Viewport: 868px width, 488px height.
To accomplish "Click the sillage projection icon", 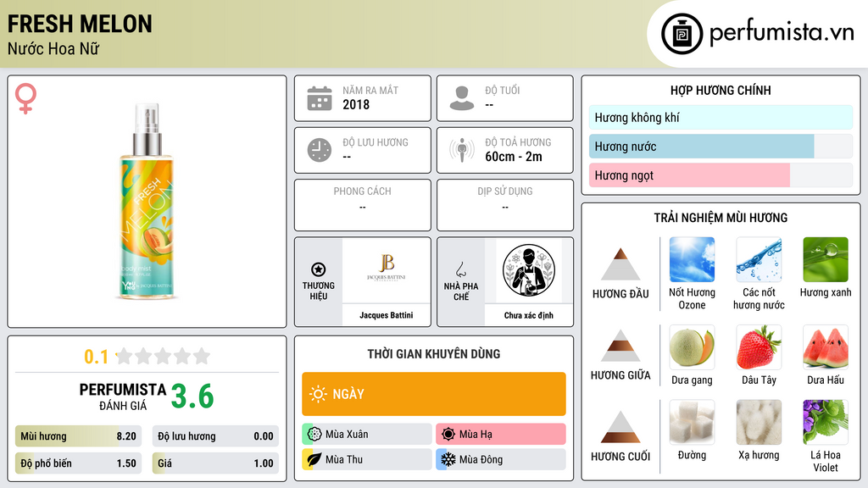I will point(462,150).
